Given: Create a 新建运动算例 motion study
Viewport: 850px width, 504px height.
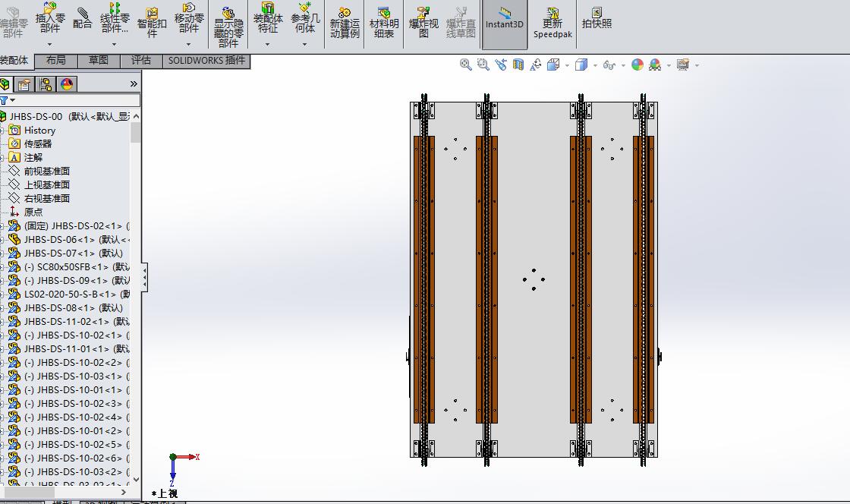Looking at the screenshot, I should coord(345,23).
